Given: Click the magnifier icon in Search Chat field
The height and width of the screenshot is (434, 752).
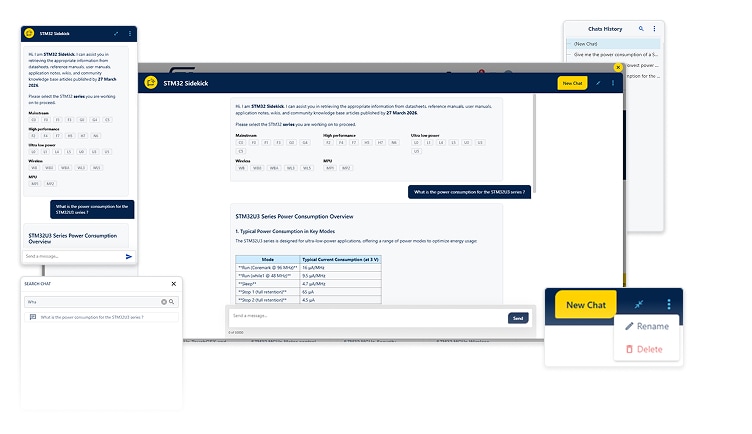Looking at the screenshot, I should (x=172, y=301).
